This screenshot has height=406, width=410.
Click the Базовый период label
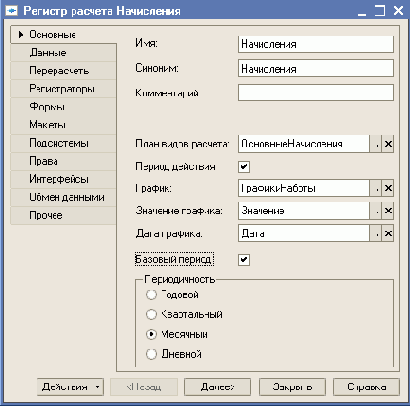click(x=174, y=259)
